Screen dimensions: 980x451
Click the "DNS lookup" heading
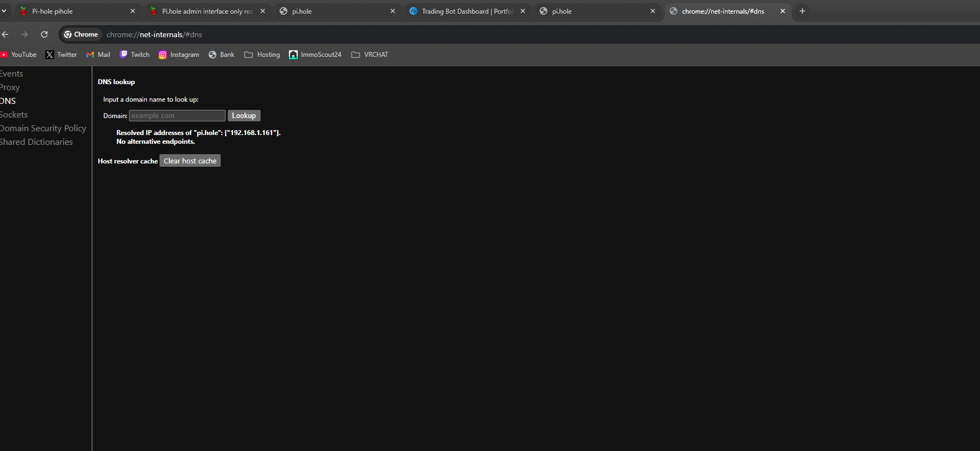click(x=116, y=82)
